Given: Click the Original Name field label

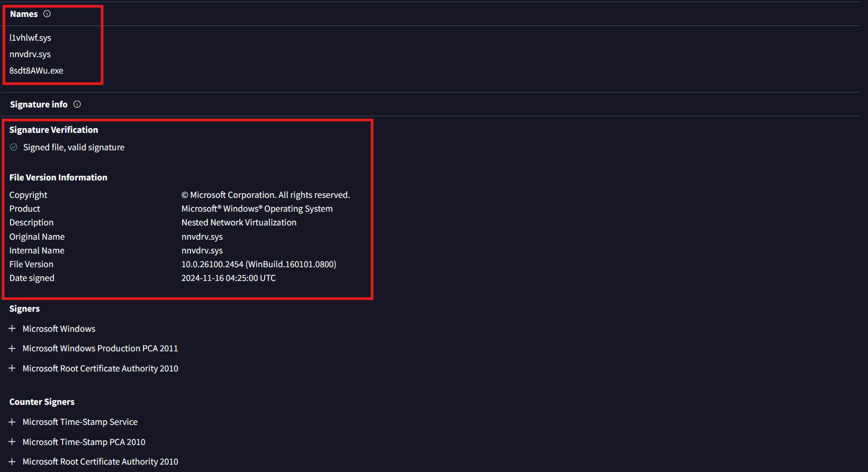Looking at the screenshot, I should pyautogui.click(x=37, y=237).
